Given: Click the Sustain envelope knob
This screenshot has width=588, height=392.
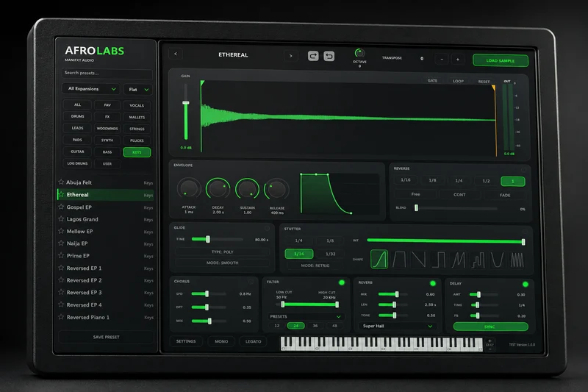Looking at the screenshot, I should [247, 189].
